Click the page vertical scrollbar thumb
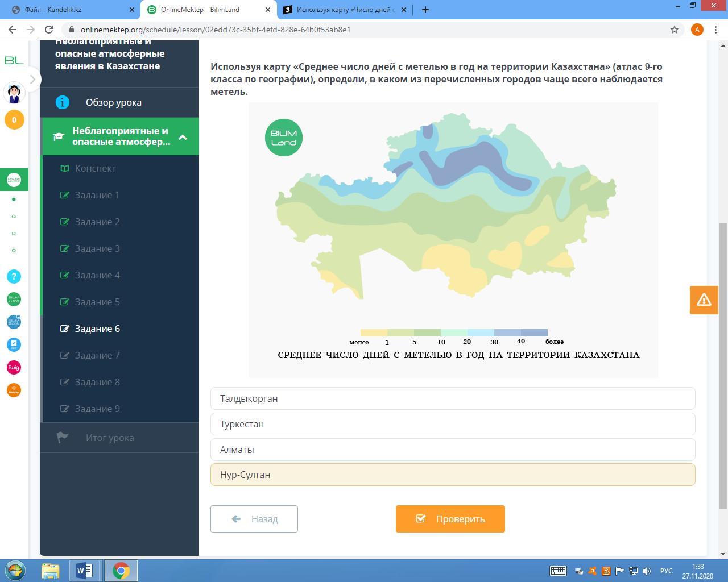Viewport: 728px width, 582px height. [x=723, y=364]
